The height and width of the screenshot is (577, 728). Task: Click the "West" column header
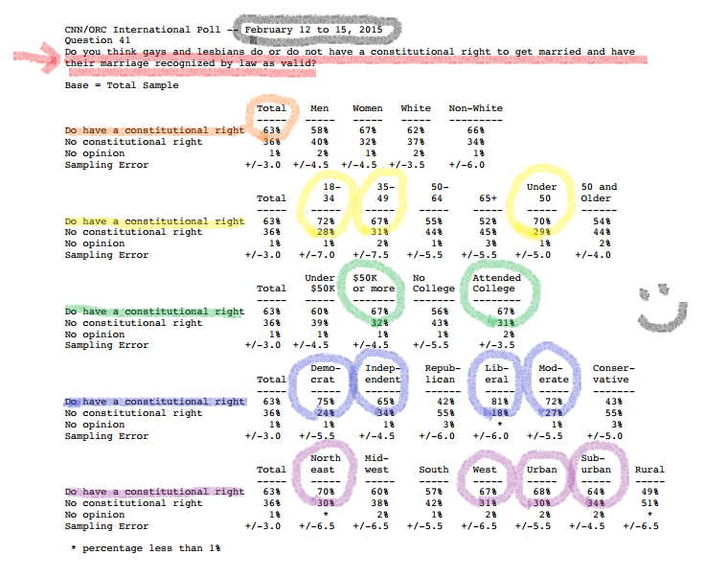pos(485,470)
